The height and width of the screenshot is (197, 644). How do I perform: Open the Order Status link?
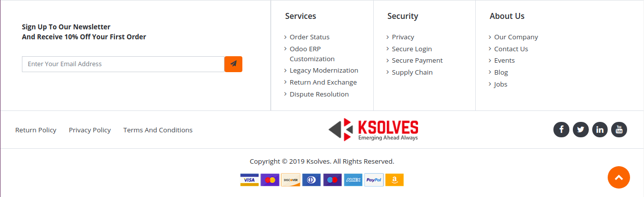coord(310,37)
